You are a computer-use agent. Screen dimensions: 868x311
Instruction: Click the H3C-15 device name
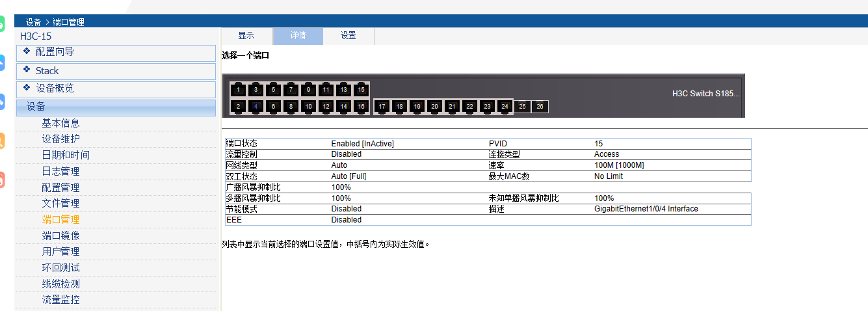(x=36, y=36)
